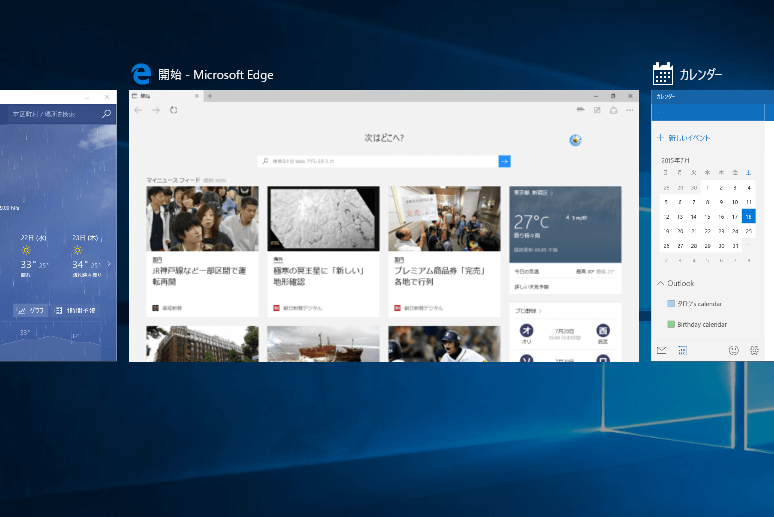The height and width of the screenshot is (517, 774).
Task: Click the Share icon in Edge toolbar
Action: click(614, 110)
